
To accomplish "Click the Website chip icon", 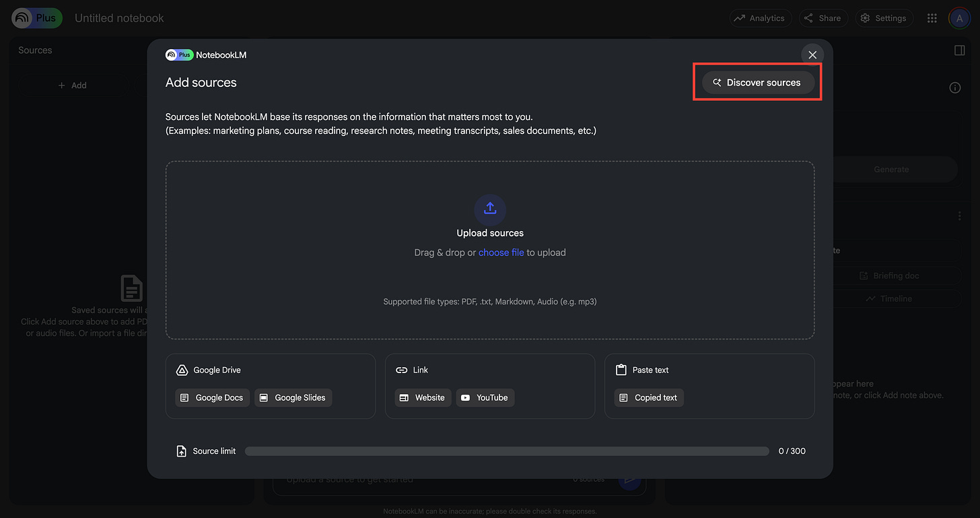I will click(404, 397).
